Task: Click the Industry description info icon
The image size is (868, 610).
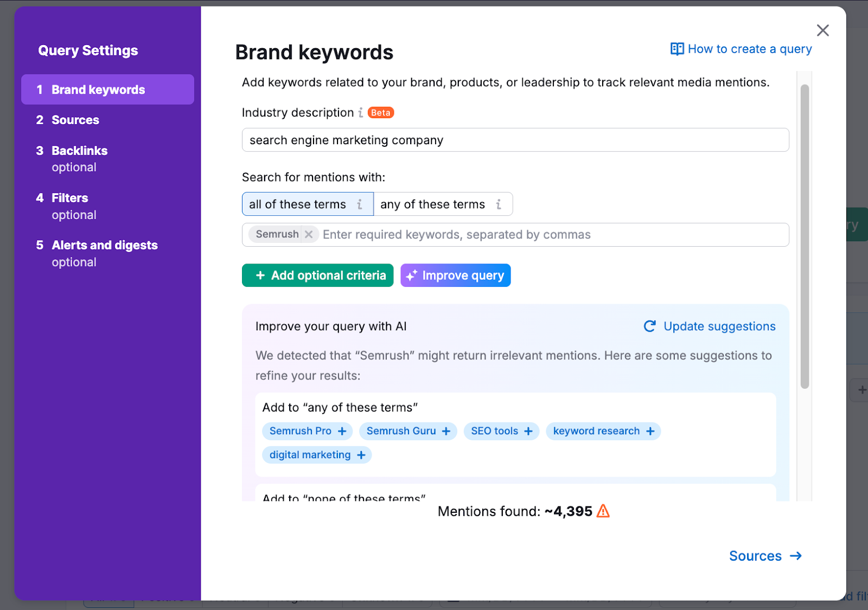Action: pos(361,113)
